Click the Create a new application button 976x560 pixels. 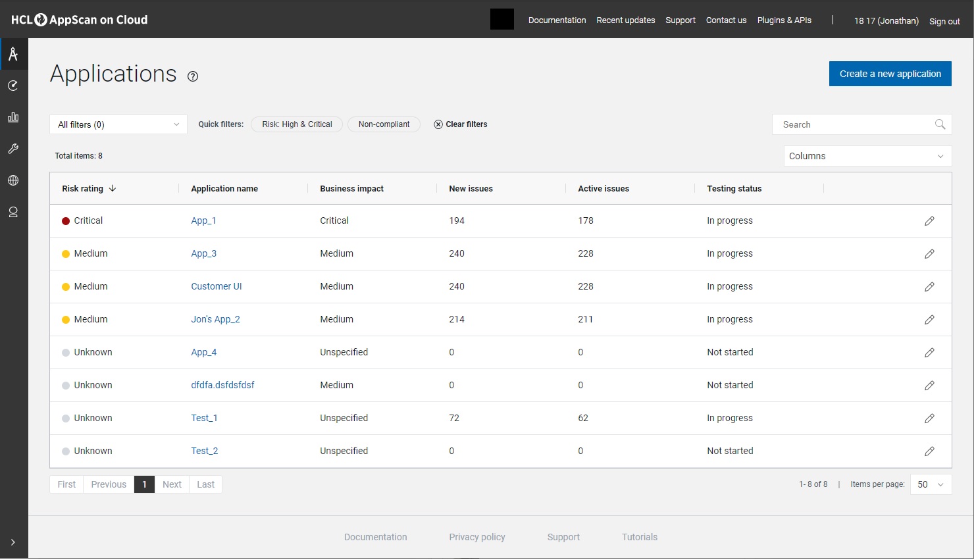coord(890,74)
